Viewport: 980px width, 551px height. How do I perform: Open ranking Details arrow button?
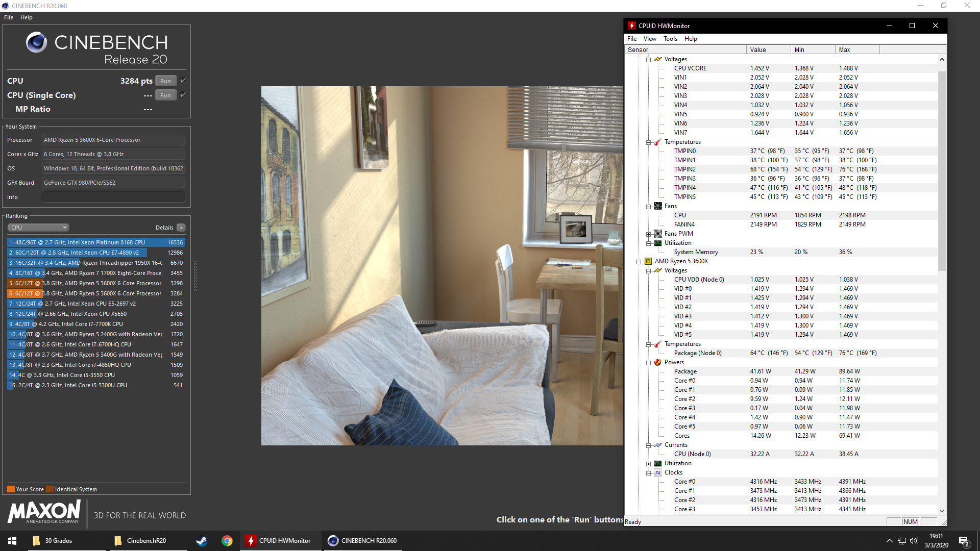(x=181, y=228)
